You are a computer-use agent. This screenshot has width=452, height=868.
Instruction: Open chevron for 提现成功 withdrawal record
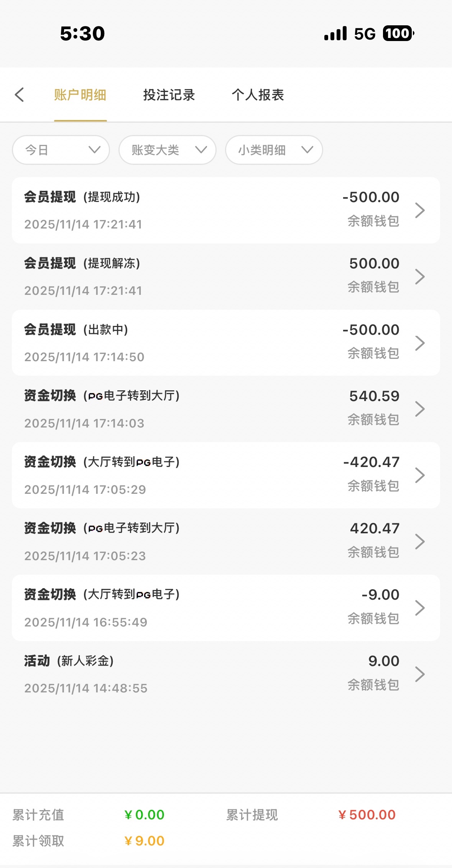[420, 210]
